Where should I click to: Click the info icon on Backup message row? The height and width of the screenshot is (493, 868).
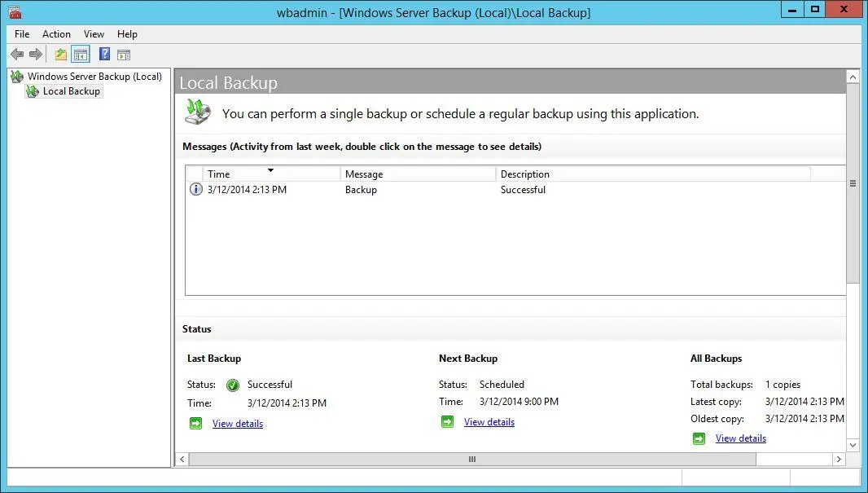[x=196, y=189]
